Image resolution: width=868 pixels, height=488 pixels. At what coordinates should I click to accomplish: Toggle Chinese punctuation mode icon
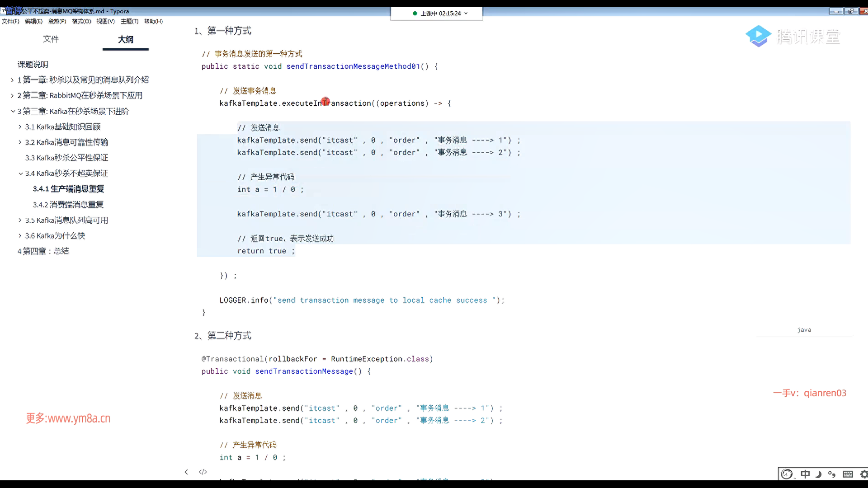pyautogui.click(x=832, y=474)
